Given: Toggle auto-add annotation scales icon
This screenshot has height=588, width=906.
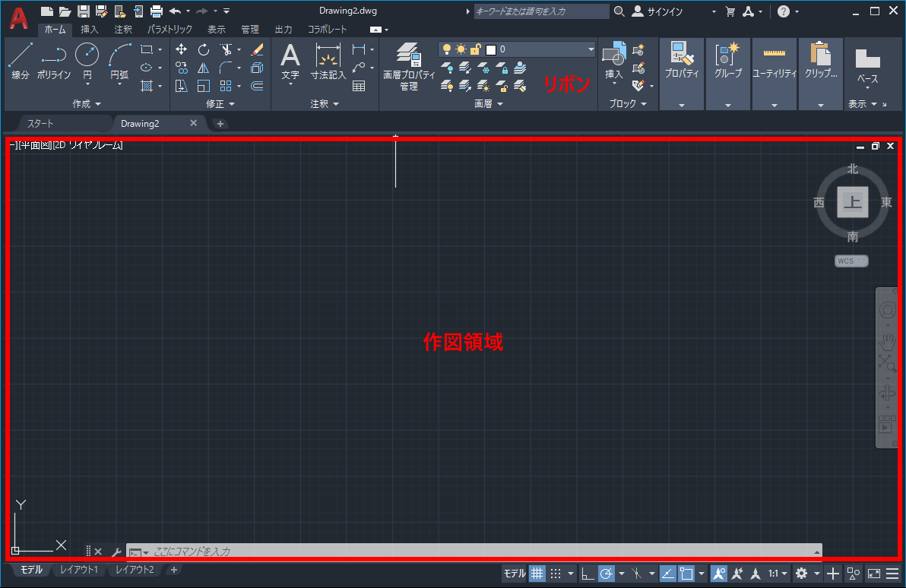Looking at the screenshot, I should click(x=737, y=574).
